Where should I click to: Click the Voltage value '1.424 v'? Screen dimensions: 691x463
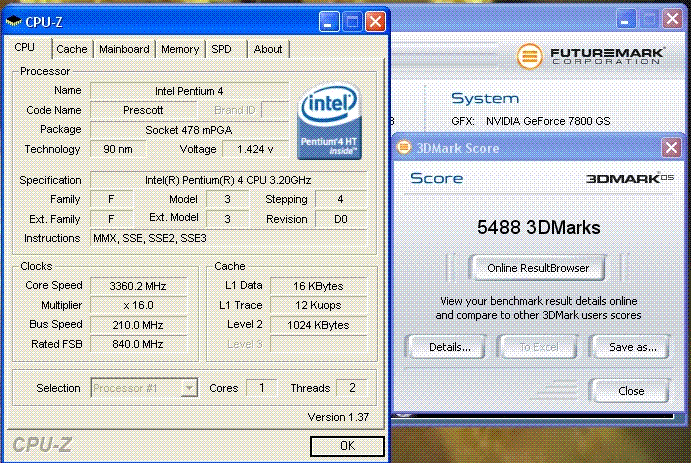pyautogui.click(x=255, y=149)
